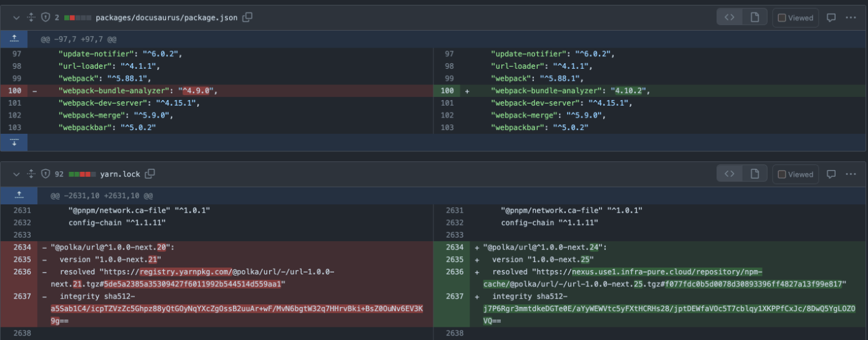The width and height of the screenshot is (868, 340).
Task: Show source diff for yarn.lock
Action: pos(729,174)
